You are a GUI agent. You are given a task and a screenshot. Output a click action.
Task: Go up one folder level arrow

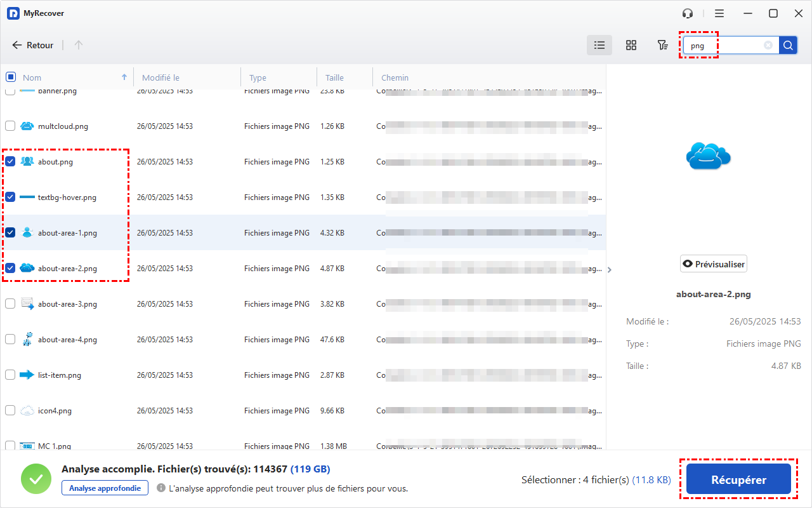[79, 45]
